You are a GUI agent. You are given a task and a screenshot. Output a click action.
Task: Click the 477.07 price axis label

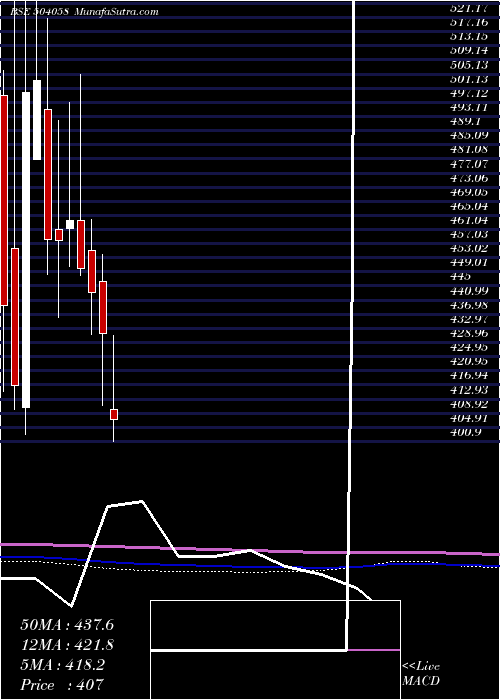click(x=470, y=164)
